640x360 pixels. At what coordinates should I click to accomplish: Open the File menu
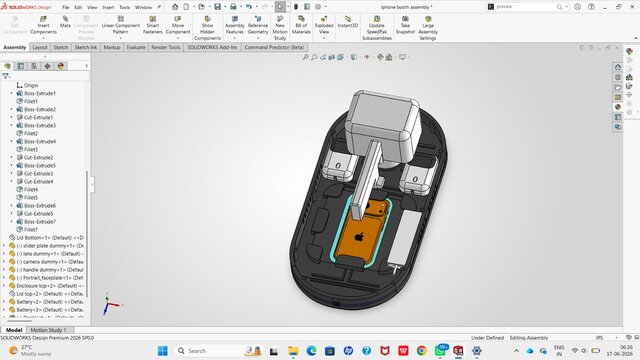point(65,7)
